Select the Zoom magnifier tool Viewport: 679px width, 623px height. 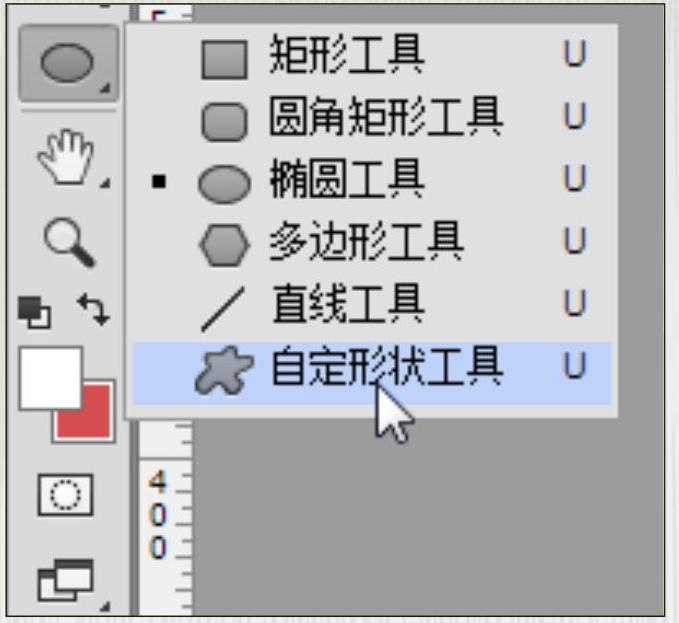(x=69, y=242)
